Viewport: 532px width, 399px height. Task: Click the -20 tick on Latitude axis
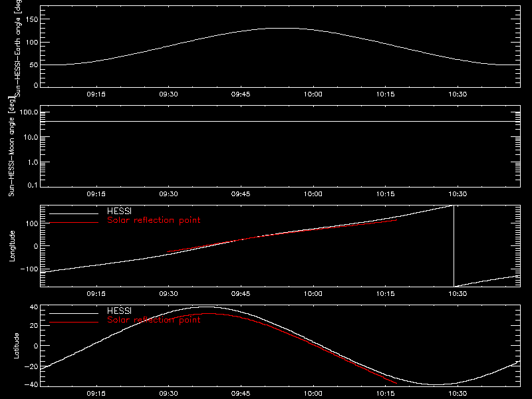tap(31, 367)
